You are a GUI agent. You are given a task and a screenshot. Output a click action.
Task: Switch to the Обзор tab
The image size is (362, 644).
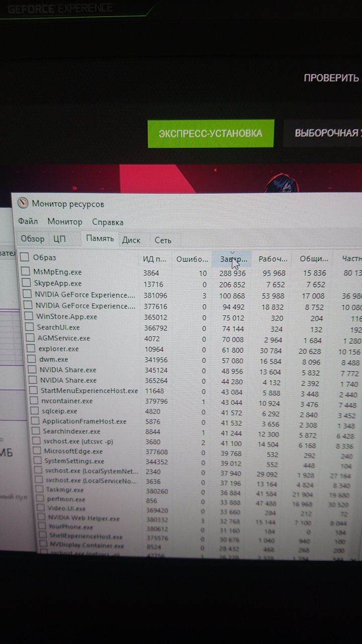coord(33,239)
